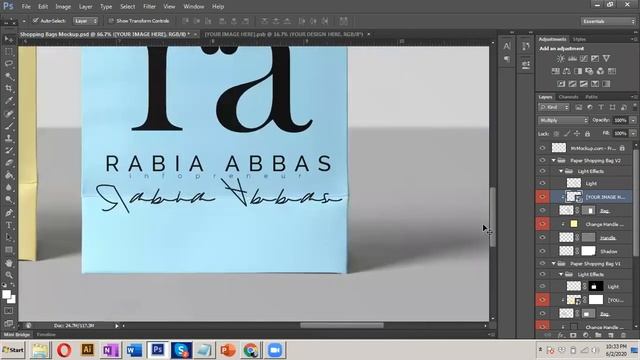Viewport: 640px width, 360px height.
Task: Switch to the Paths tab
Action: click(591, 97)
